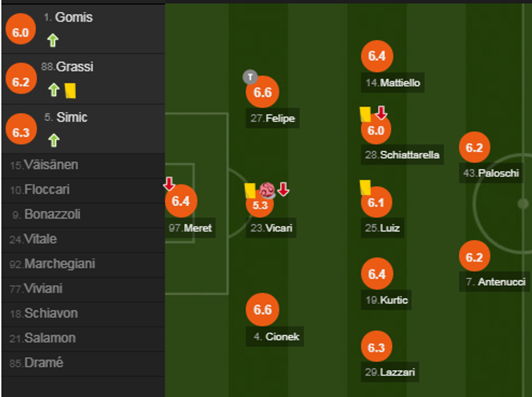Open the 4. Cionek player label
The width and height of the screenshot is (532, 397).
click(276, 336)
